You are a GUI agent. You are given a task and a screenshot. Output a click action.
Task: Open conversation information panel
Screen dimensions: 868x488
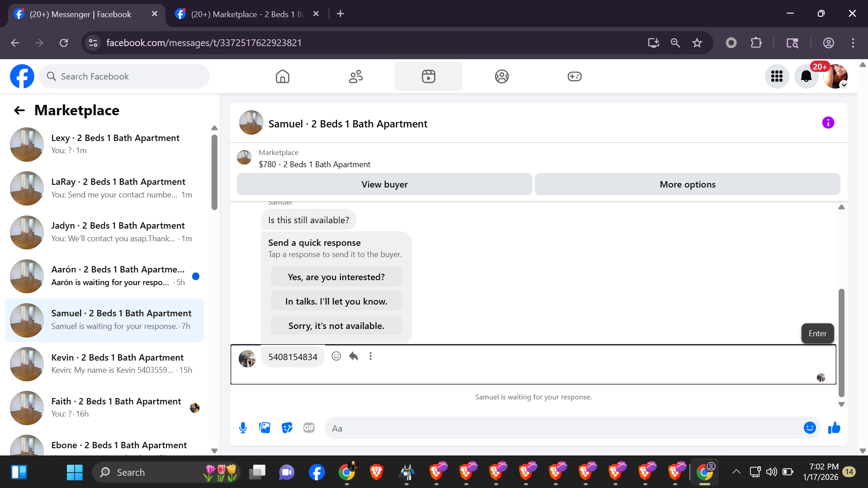coord(828,123)
